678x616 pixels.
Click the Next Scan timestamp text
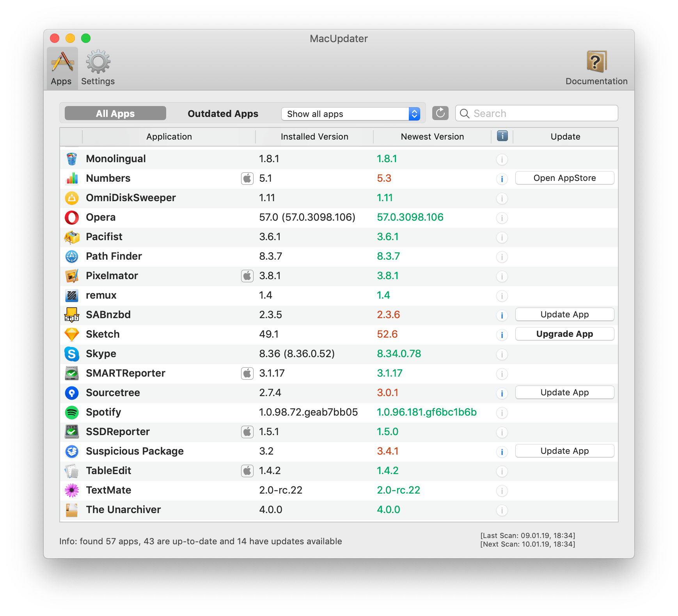coord(527,544)
